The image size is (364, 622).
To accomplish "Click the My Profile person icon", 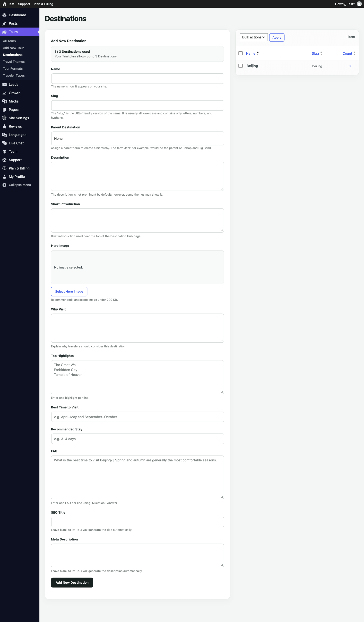I will 4,177.
